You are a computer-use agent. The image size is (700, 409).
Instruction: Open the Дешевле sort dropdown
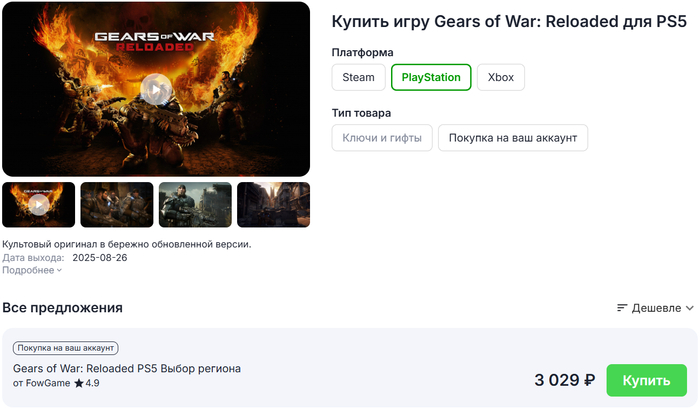(655, 308)
